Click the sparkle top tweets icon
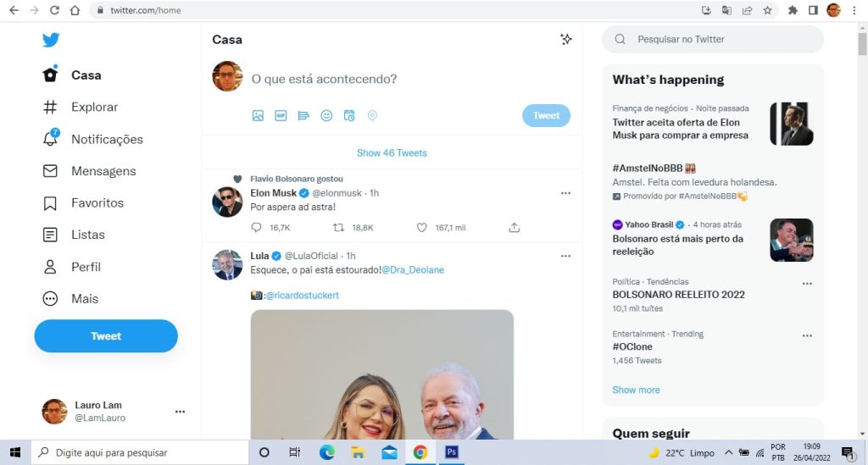Viewport: 868px width, 465px height. pos(565,39)
